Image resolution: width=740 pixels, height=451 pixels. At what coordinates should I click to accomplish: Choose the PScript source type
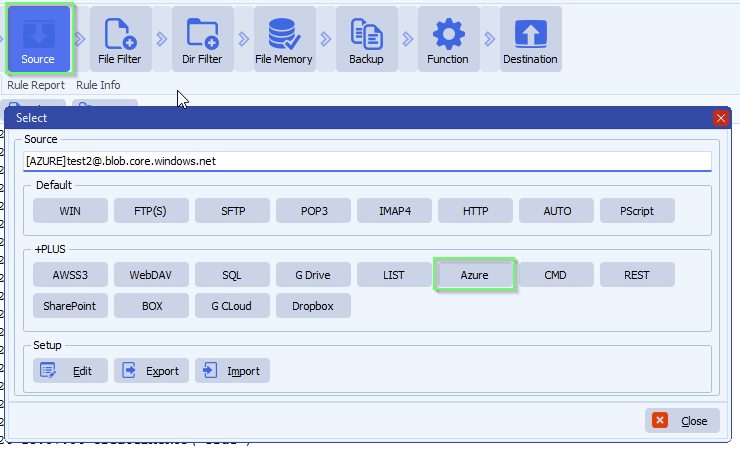637,211
